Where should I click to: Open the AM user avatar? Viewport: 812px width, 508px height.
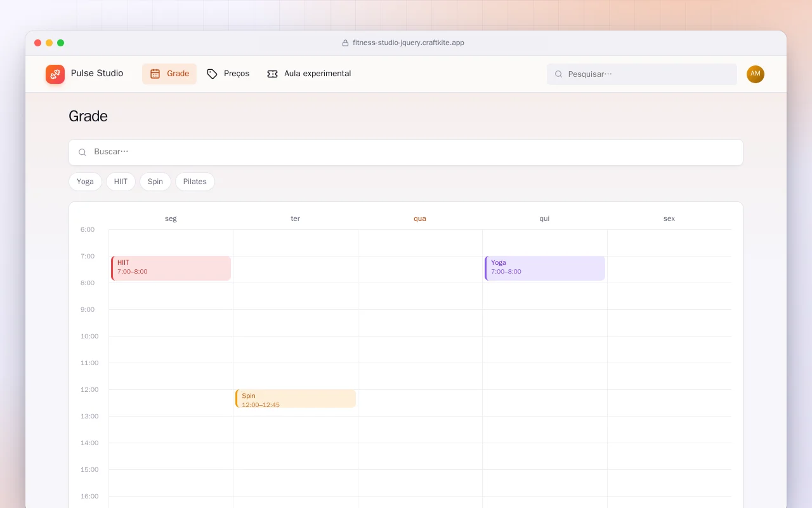tap(756, 74)
